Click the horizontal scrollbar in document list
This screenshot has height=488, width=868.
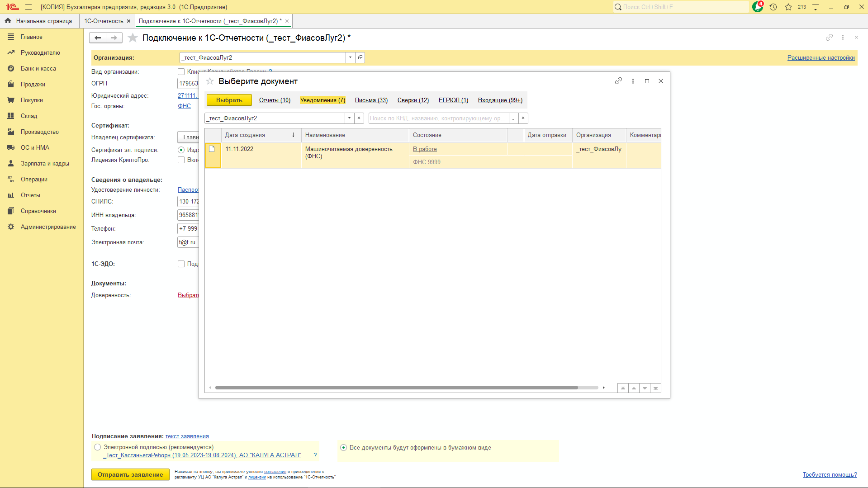(396, 388)
